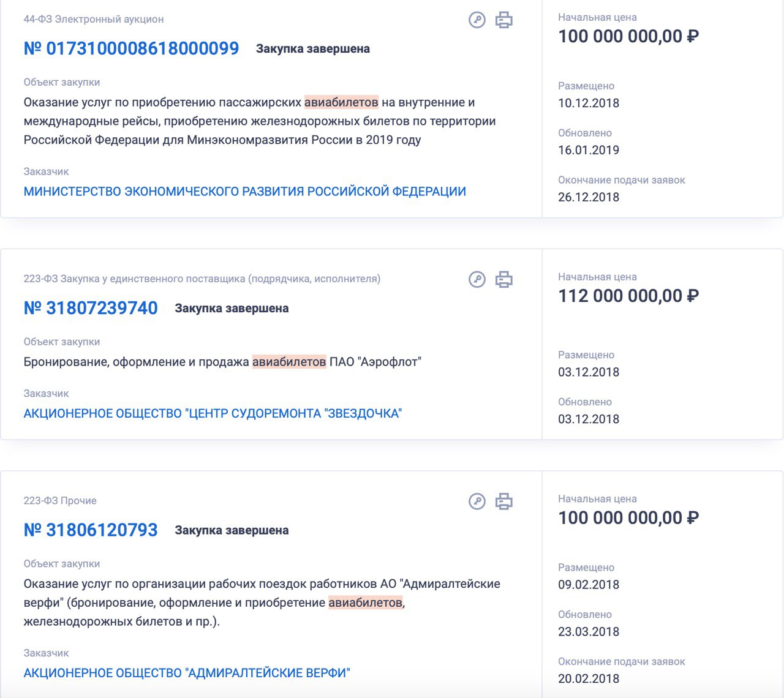Click the "223-ФЗ Прочие" purchase type label
This screenshot has width=784, height=698.
coord(60,501)
